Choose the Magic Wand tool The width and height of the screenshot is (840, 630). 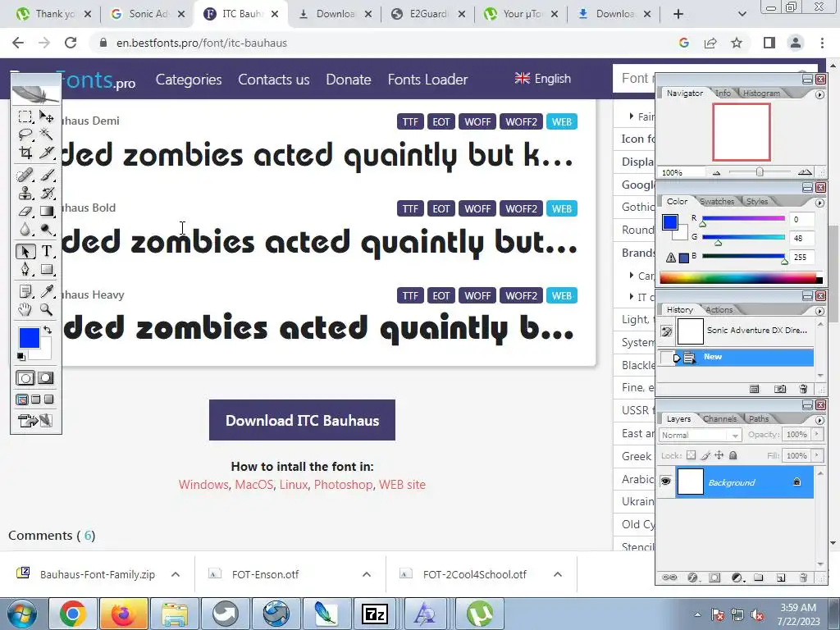pos(47,135)
